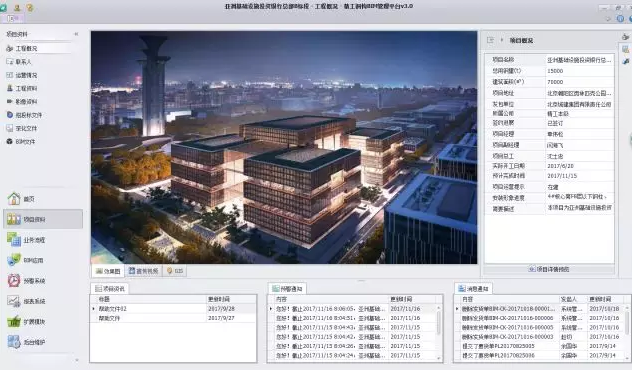Select the 项目名称 value cell

pos(579,60)
